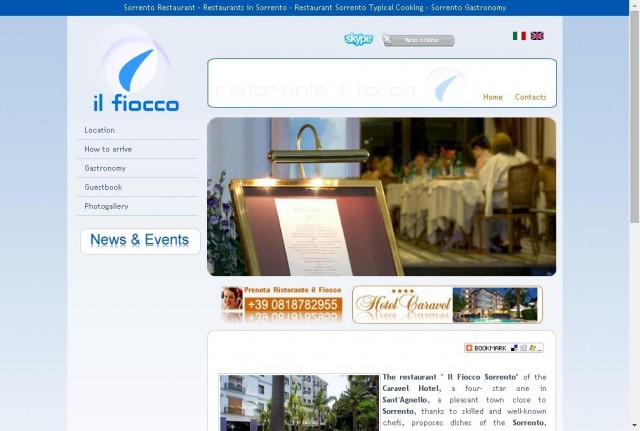View the Photogallery page
This screenshot has height=431, width=640.
click(x=107, y=206)
